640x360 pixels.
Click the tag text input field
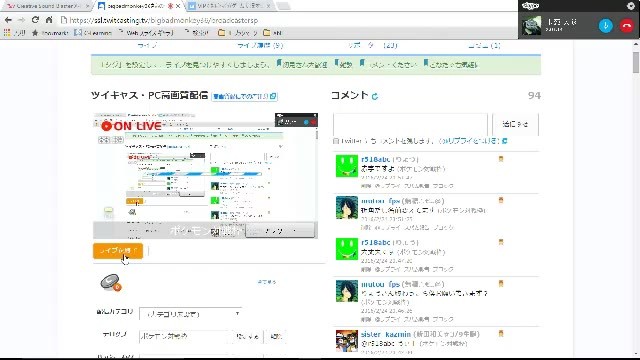coord(185,336)
